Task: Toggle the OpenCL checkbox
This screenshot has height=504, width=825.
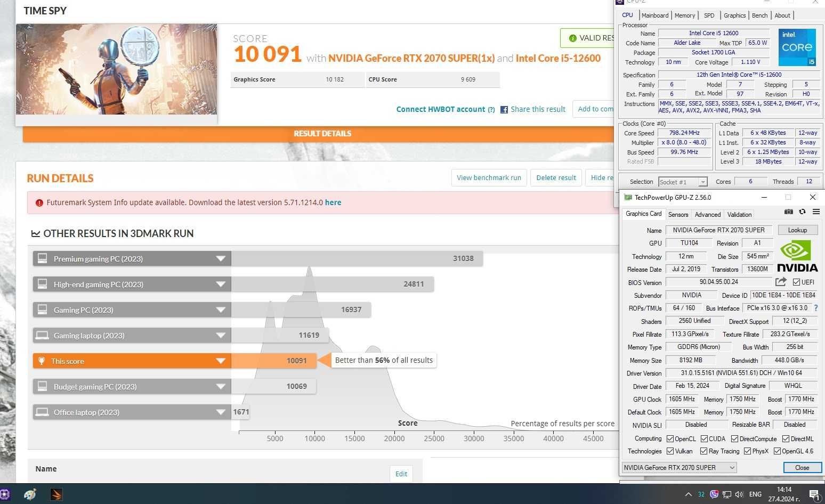Action: coord(670,439)
